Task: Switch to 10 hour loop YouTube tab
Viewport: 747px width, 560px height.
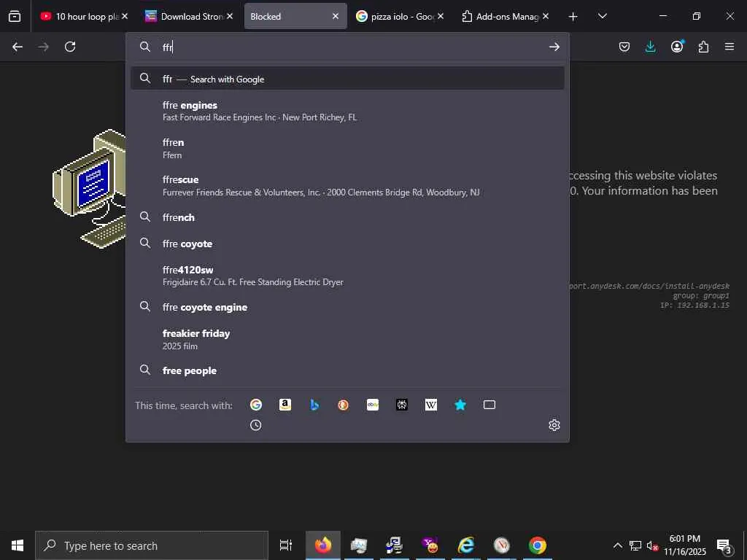Action: point(79,16)
